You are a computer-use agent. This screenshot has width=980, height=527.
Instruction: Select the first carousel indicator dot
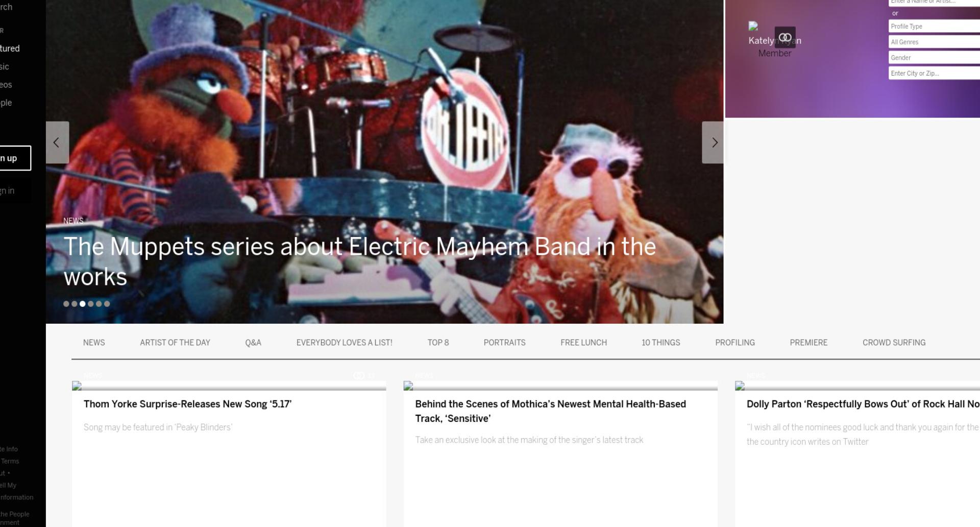coord(66,304)
